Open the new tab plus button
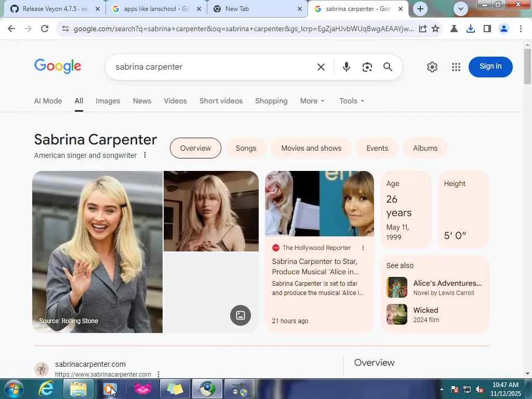 point(420,9)
